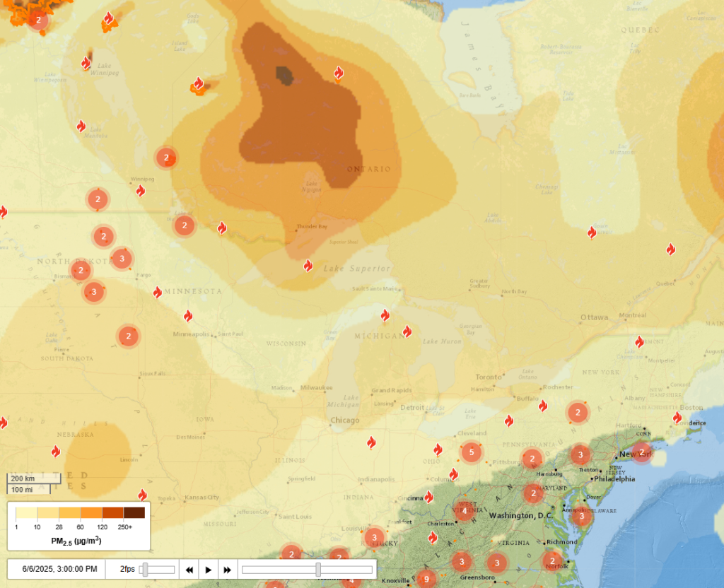
Task: Click the fire icon in central Illinois
Action: click(371, 442)
